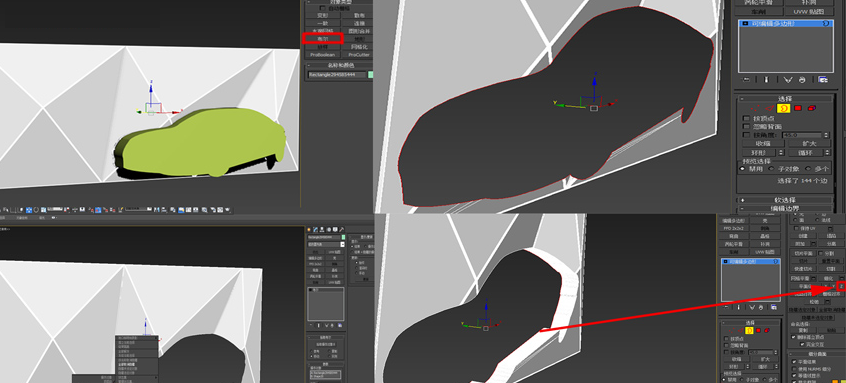Click Pin Stack icon in bottom-right panel
The height and width of the screenshot is (383, 846).
[x=726, y=307]
